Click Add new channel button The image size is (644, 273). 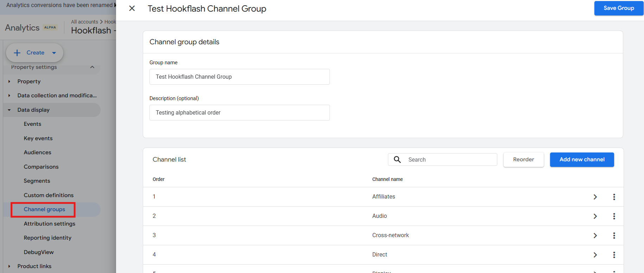[582, 160]
